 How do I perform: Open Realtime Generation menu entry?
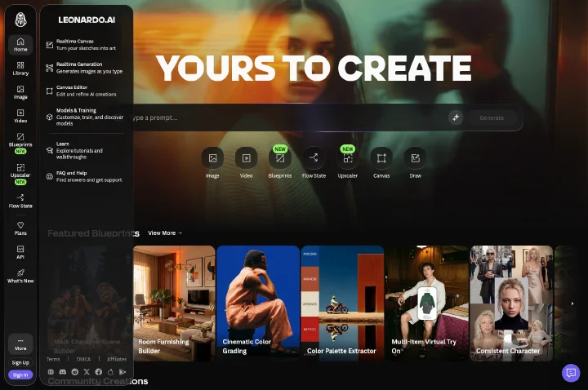tap(85, 68)
